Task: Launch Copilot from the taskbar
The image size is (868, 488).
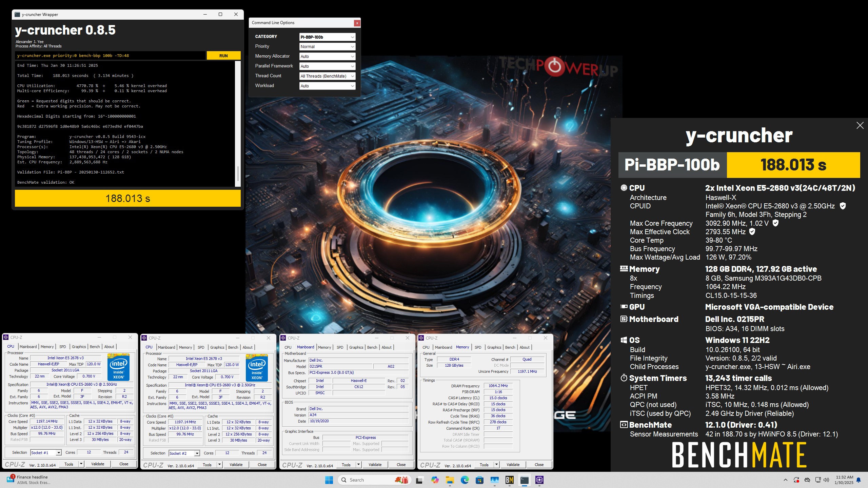Action: 435,480
